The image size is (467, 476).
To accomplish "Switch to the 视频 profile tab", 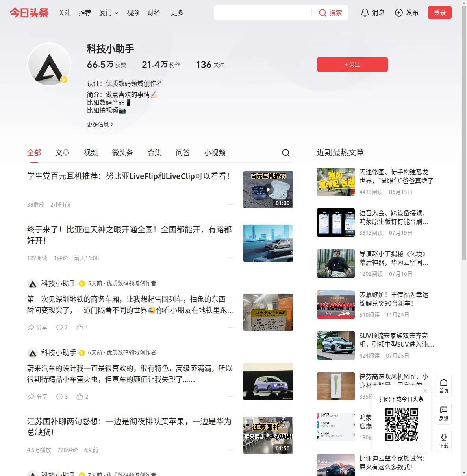I will (x=91, y=153).
